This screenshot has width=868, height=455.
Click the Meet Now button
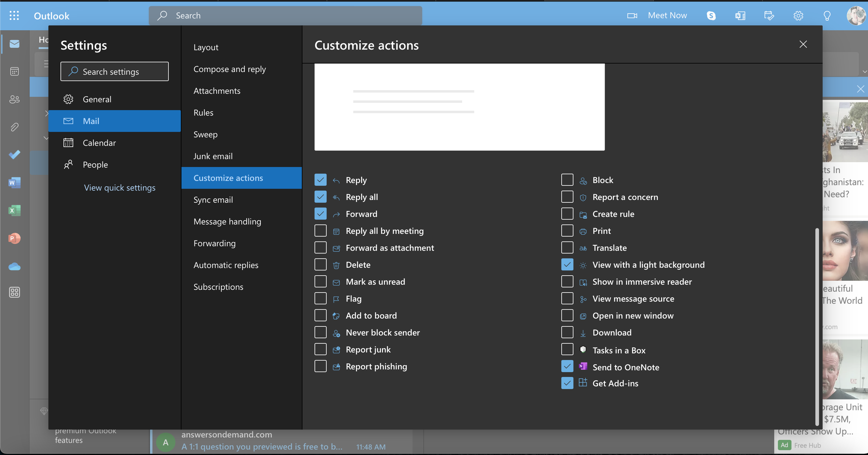click(x=657, y=15)
